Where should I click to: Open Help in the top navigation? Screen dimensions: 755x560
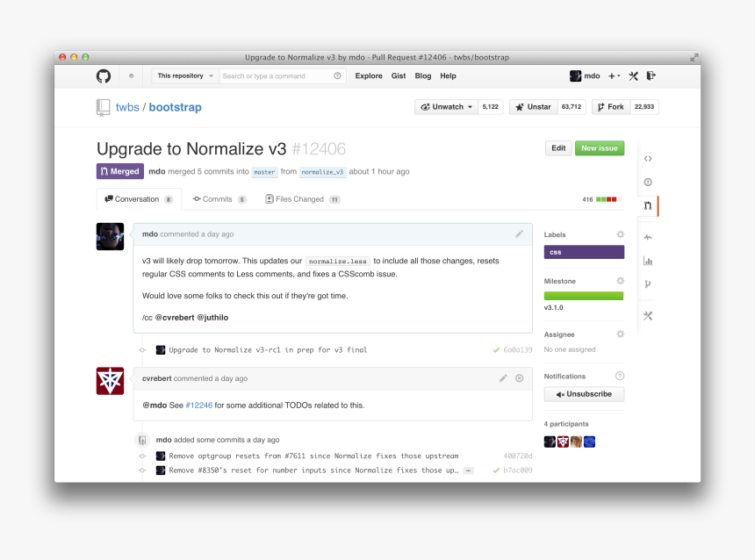point(448,76)
